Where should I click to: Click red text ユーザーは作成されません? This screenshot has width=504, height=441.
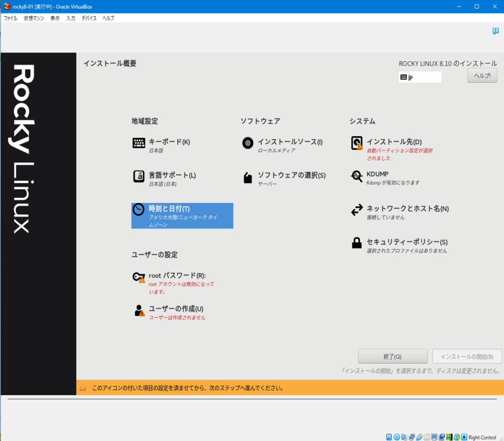177,318
